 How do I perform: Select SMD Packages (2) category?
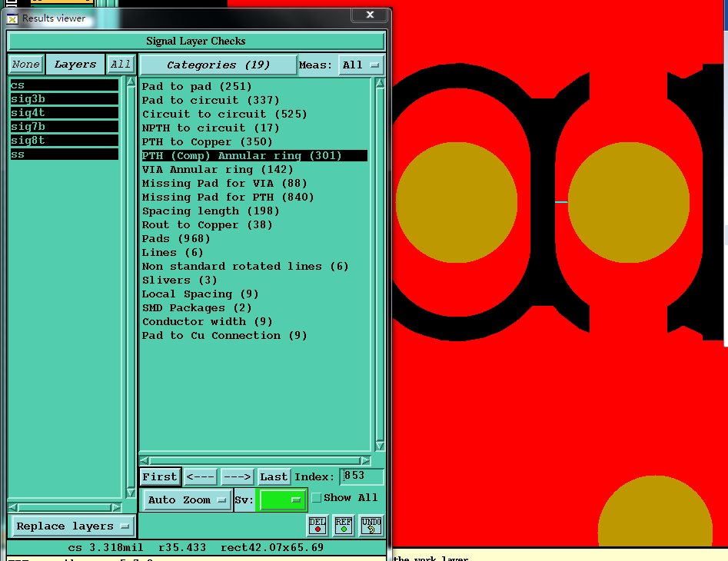click(197, 308)
